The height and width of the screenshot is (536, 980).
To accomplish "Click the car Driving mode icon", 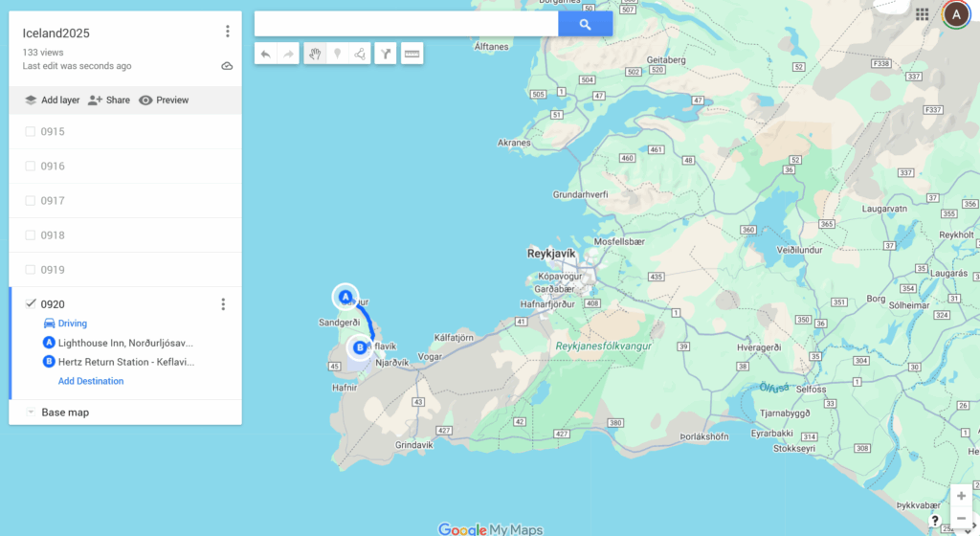I will (49, 323).
